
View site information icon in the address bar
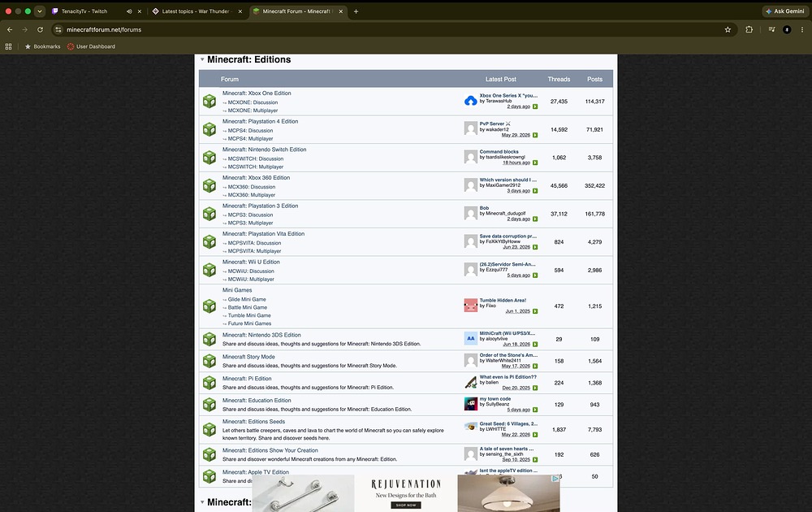pyautogui.click(x=58, y=29)
